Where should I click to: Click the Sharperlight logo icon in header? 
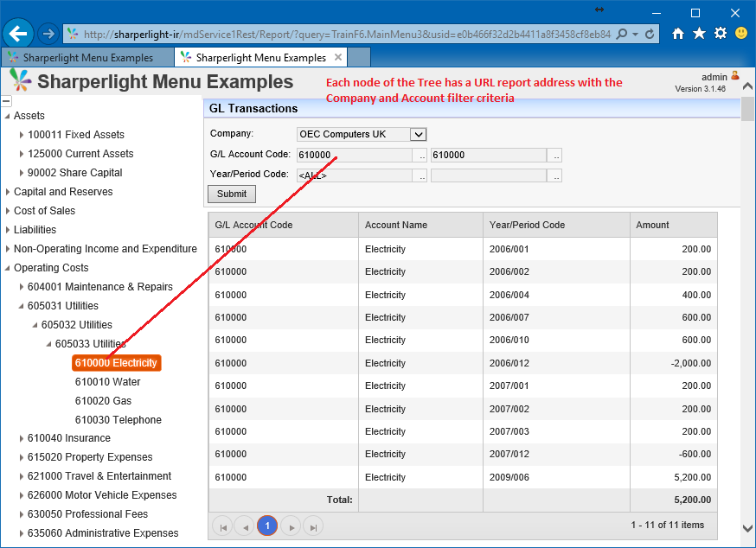coord(20,80)
